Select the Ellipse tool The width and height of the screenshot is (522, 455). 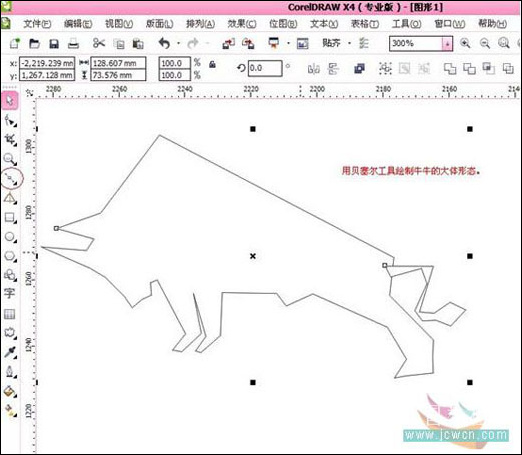pos(10,237)
